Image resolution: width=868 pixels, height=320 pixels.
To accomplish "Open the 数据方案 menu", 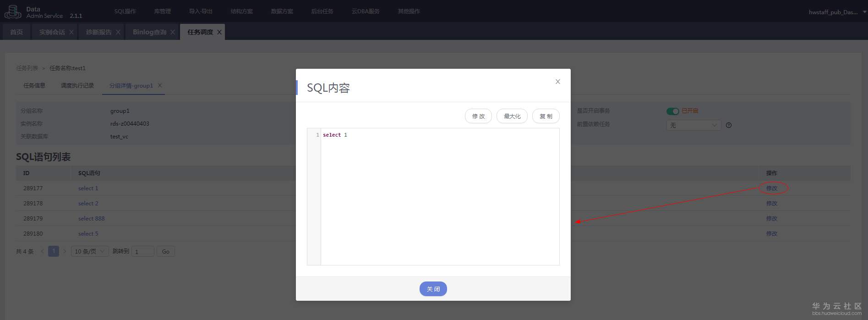I will click(282, 11).
